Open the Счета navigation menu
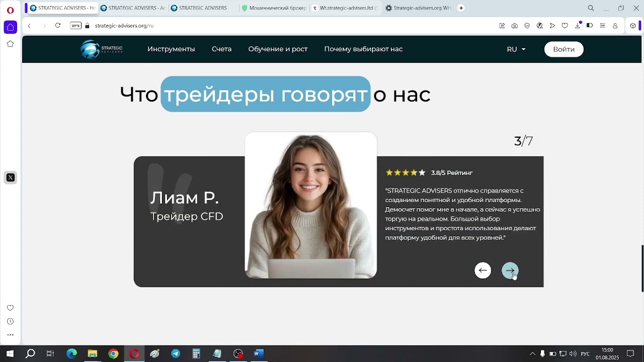 221,49
